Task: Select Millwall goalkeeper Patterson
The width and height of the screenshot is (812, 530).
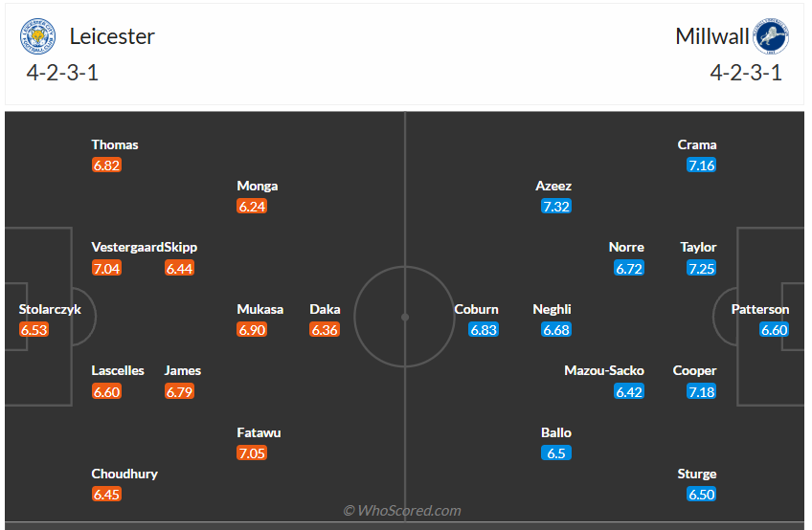Action: [x=760, y=309]
